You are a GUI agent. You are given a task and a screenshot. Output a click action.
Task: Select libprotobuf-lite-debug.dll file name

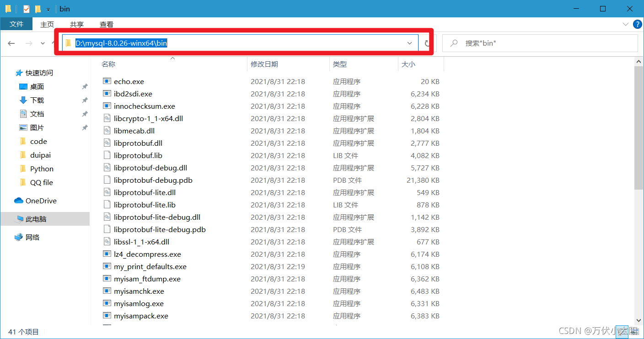[157, 217]
